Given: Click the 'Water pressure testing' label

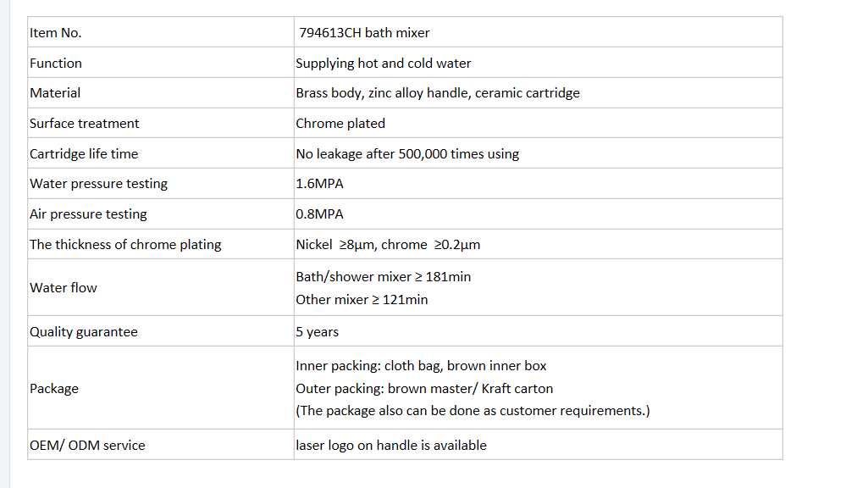Looking at the screenshot, I should [x=98, y=184].
